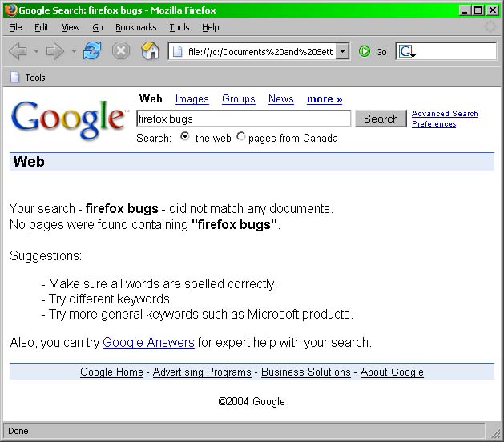Open the Images search link
The width and height of the screenshot is (504, 442).
pyautogui.click(x=192, y=99)
